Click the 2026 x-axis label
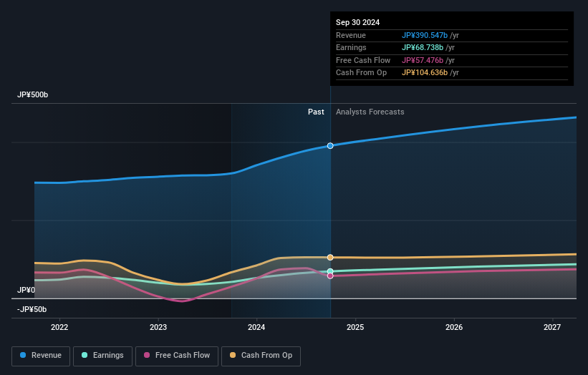The height and width of the screenshot is (375, 588). [x=454, y=327]
